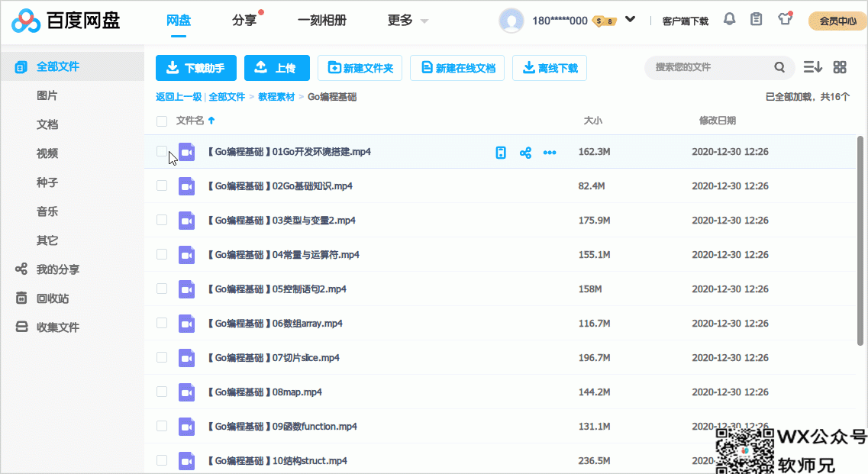Click the Baidu Netdisk logo
The width and height of the screenshot is (868, 474).
(x=66, y=21)
